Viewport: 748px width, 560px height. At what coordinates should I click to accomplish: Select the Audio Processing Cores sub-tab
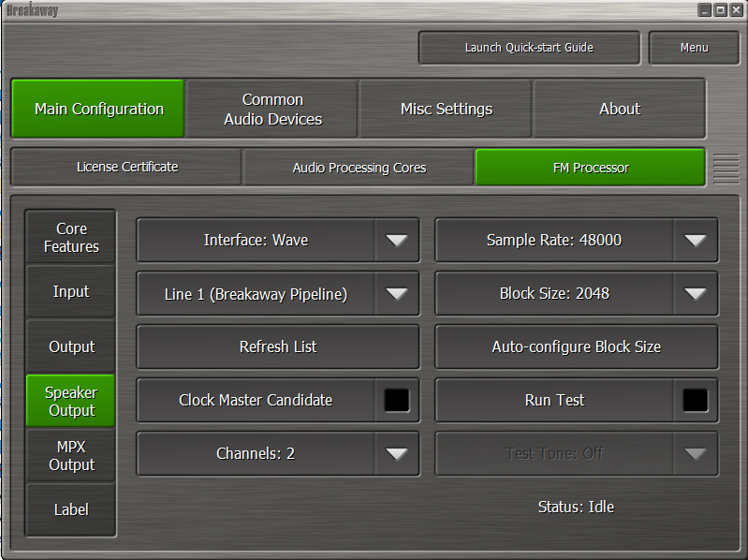tap(359, 168)
